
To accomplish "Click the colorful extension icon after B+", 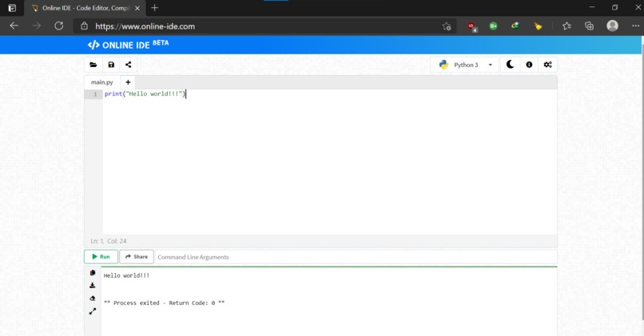I will (515, 26).
